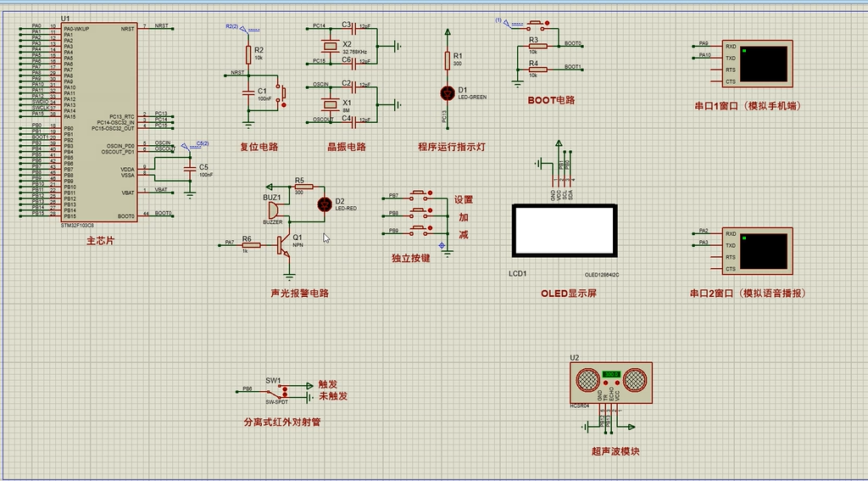Click the C5 100nF capacitor

(x=189, y=168)
